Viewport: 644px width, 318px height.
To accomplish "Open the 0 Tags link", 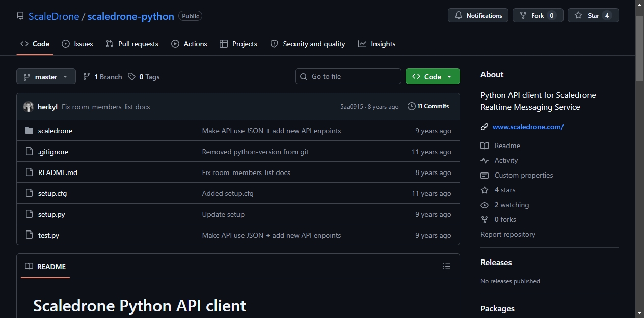I will [x=144, y=77].
